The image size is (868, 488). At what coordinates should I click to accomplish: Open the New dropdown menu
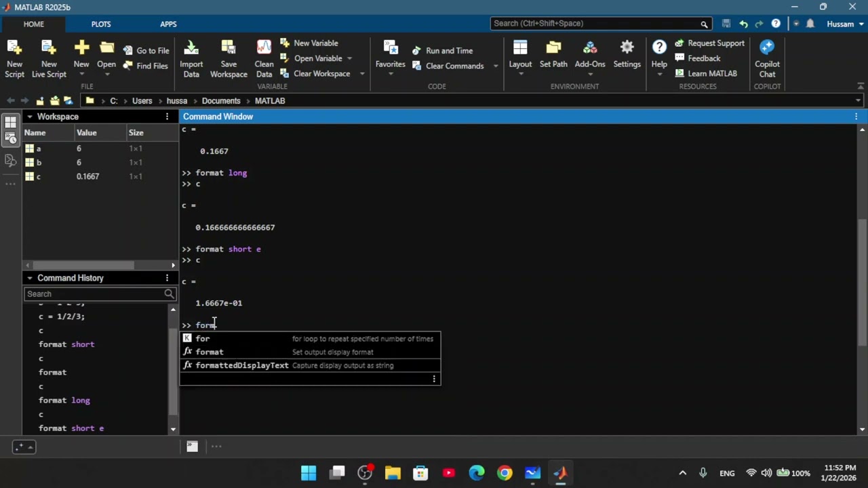pyautogui.click(x=81, y=74)
